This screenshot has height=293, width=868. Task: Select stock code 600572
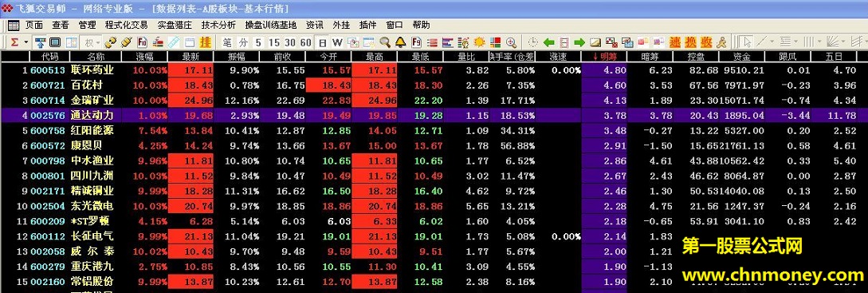tap(48, 146)
